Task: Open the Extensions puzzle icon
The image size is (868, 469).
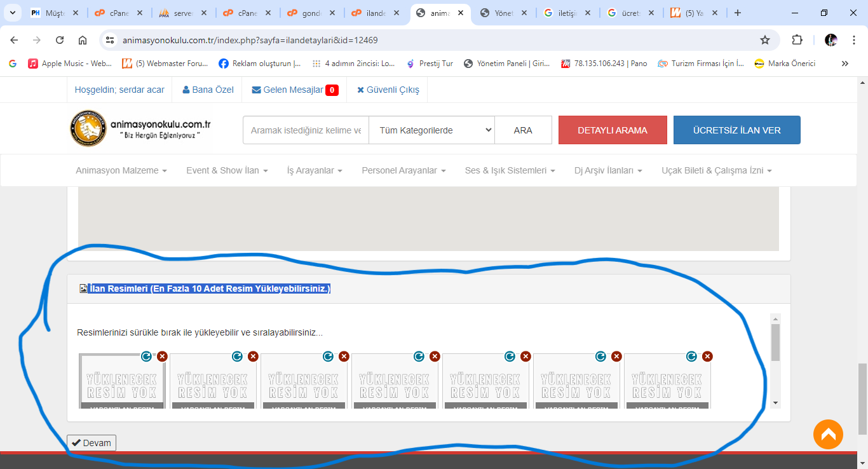Action: [797, 40]
